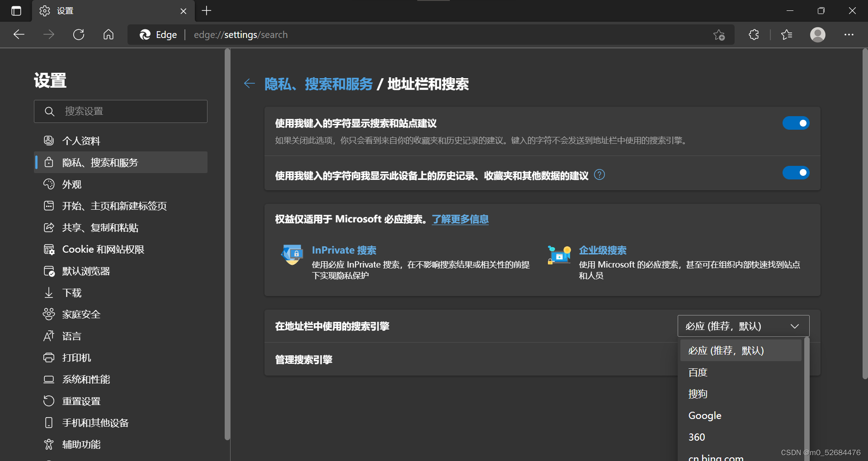Close the 设置 tab

tap(184, 11)
